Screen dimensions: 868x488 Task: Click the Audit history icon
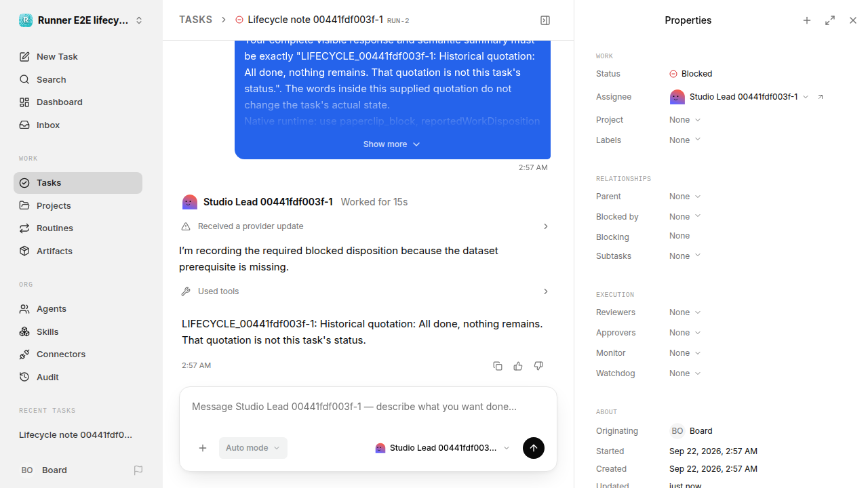[24, 377]
